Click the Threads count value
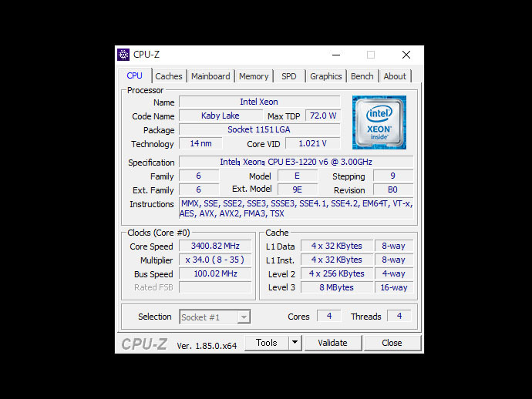The height and width of the screenshot is (399, 532). pyautogui.click(x=399, y=316)
